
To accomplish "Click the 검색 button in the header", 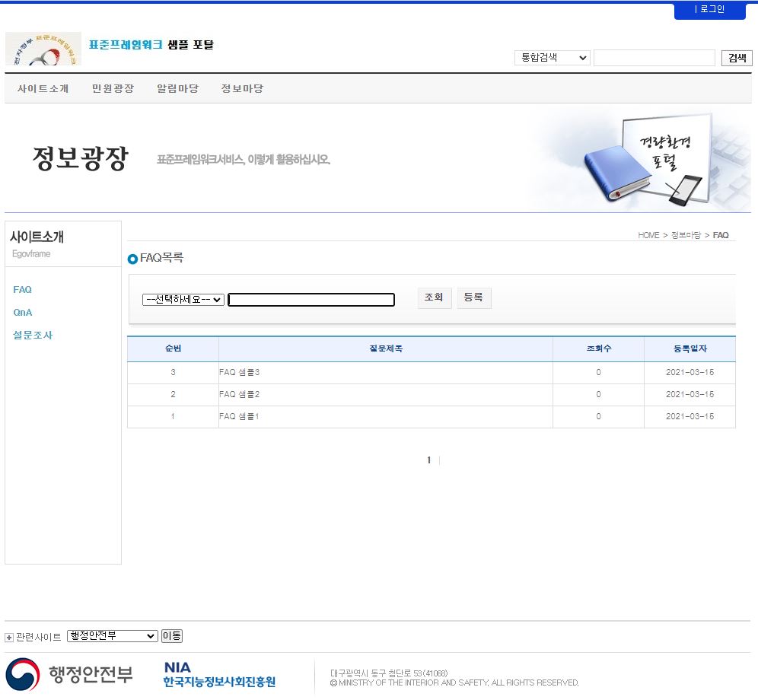I will (x=737, y=58).
